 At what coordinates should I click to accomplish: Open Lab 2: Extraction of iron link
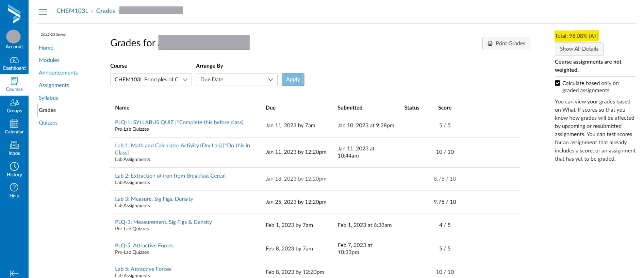point(170,176)
